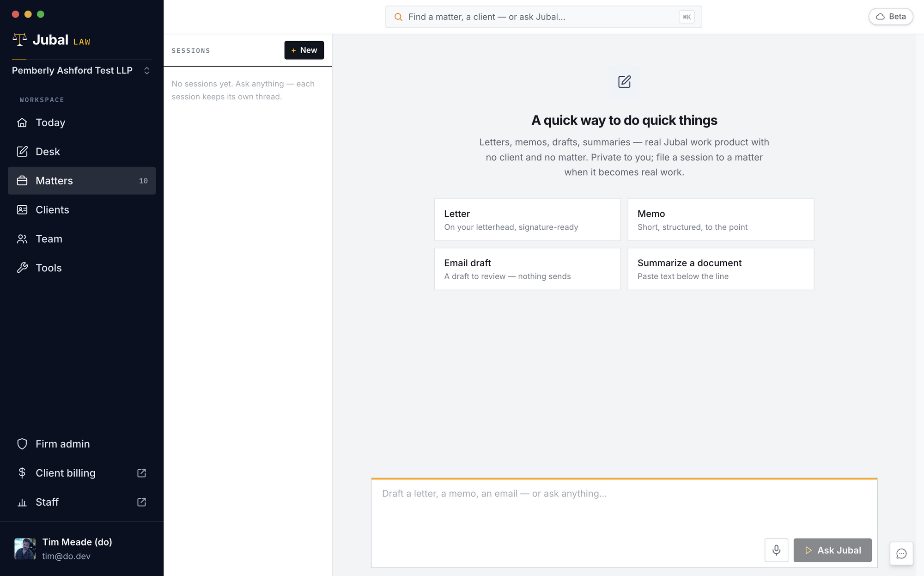The width and height of the screenshot is (924, 576).
Task: Choose the Memo quick-start card
Action: click(x=721, y=220)
